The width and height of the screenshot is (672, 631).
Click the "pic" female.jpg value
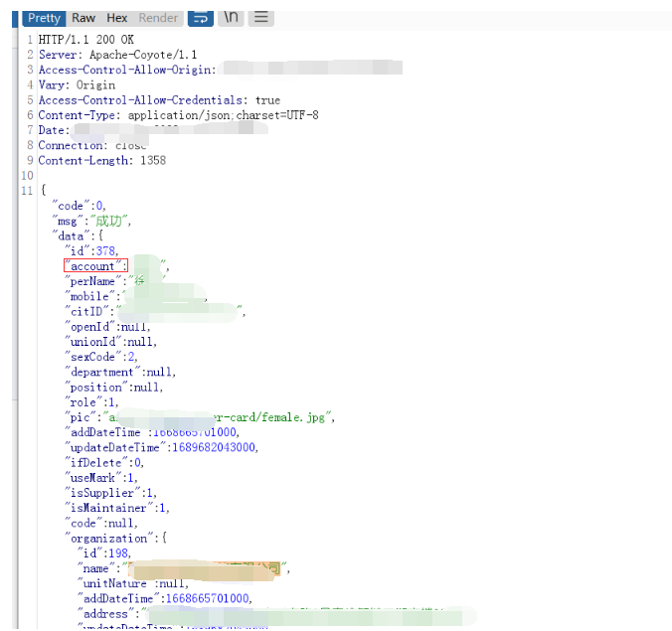219,417
